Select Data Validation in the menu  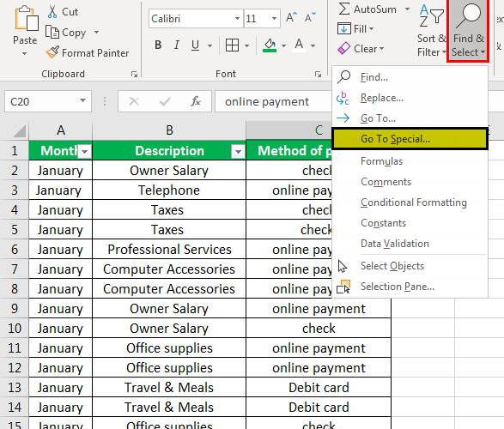(x=410, y=244)
